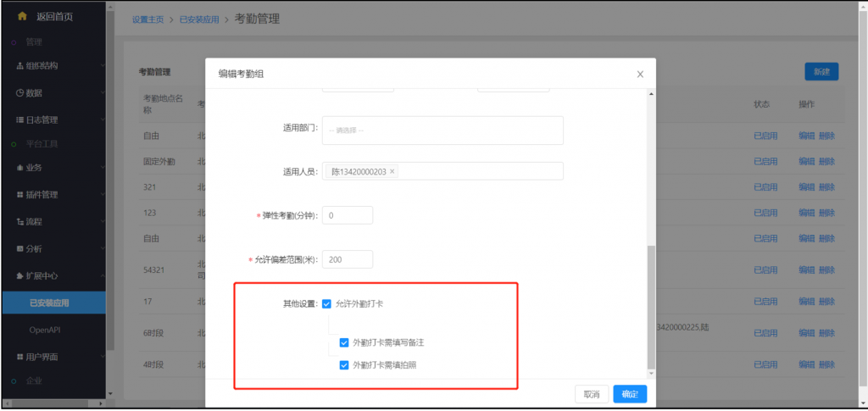
Task: Toggle the 外勤打卡需填写备注 checkbox
Action: coord(343,343)
